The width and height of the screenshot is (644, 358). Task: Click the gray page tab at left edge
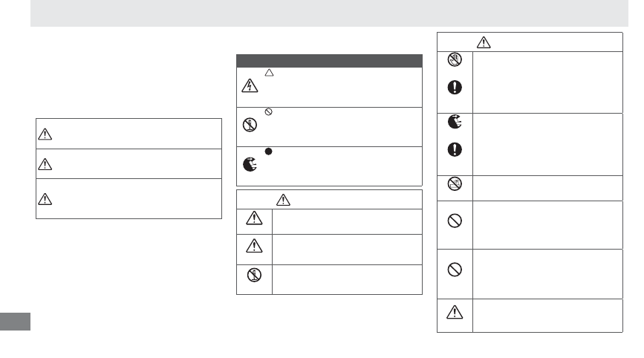tap(15, 322)
